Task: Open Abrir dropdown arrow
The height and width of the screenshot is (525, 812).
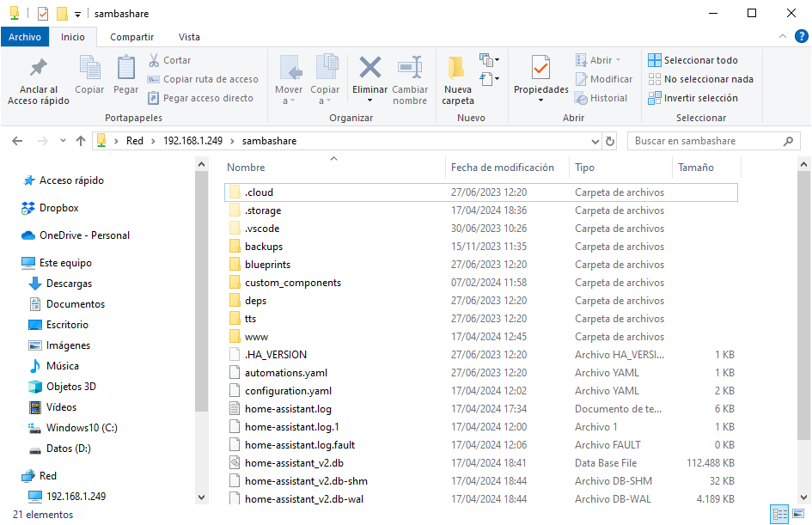Action: [619, 60]
